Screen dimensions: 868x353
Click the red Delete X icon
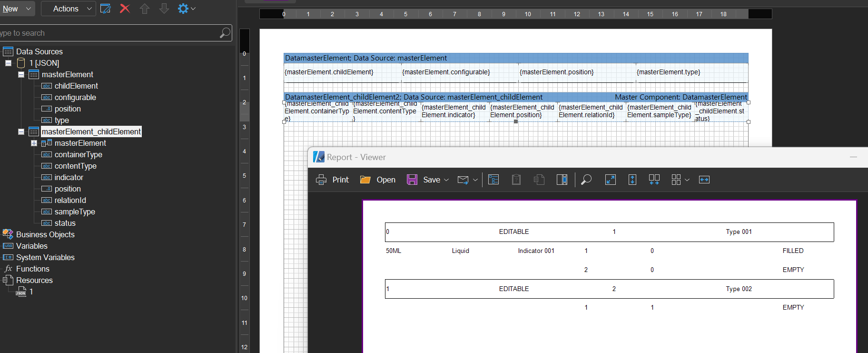point(125,9)
